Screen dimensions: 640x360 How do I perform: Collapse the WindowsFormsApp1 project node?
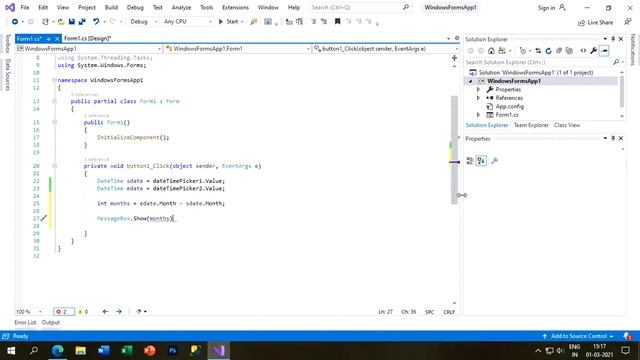click(x=470, y=81)
